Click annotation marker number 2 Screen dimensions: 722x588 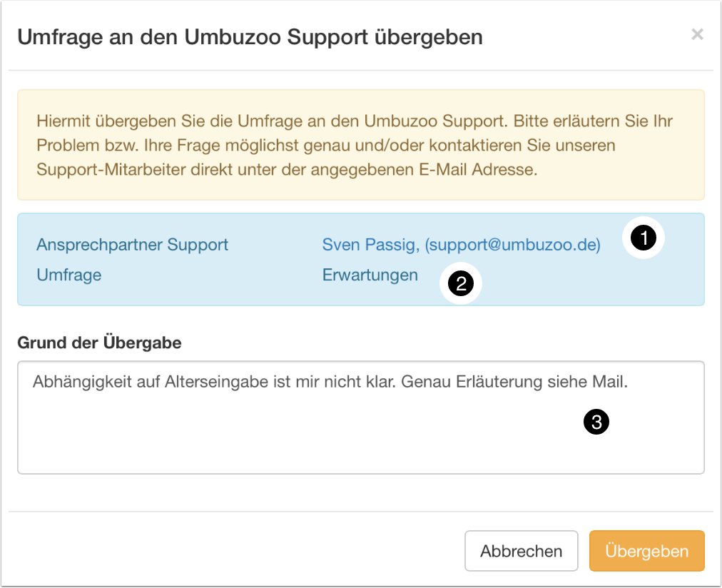(x=460, y=284)
